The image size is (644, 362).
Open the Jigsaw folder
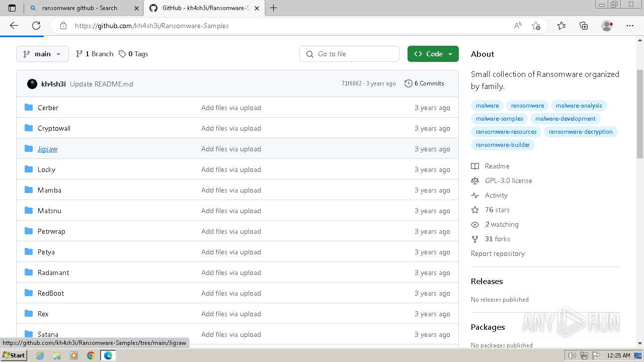coord(47,149)
